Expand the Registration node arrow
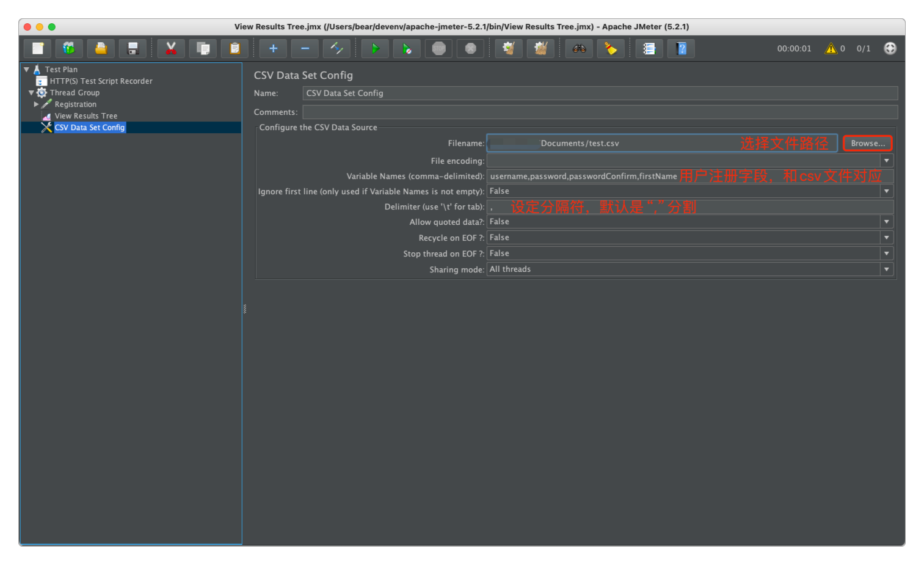This screenshot has width=924, height=565. click(x=36, y=104)
